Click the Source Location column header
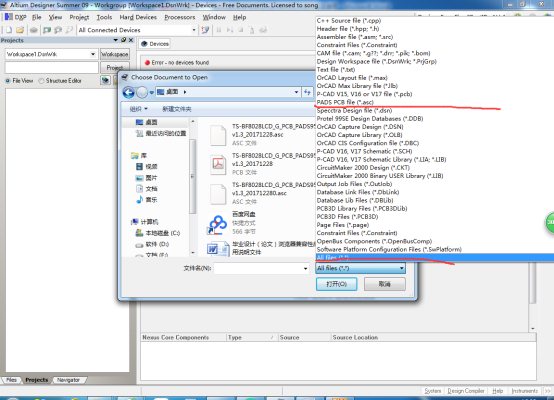Screen dimensions: 554x400 coord(355,337)
